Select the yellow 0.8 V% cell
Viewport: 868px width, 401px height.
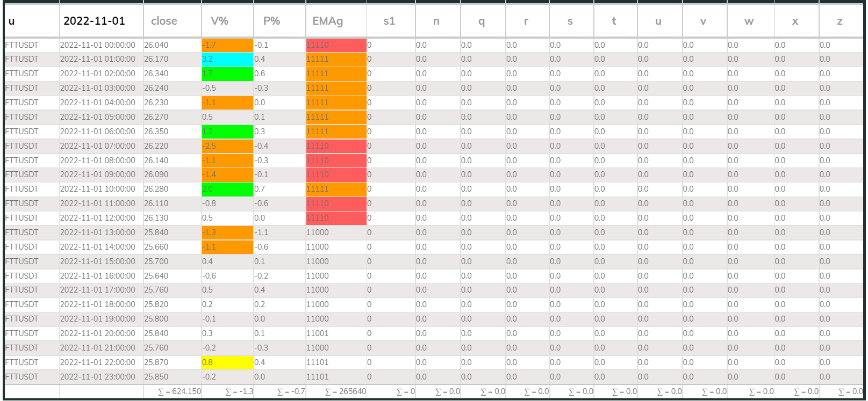click(227, 362)
